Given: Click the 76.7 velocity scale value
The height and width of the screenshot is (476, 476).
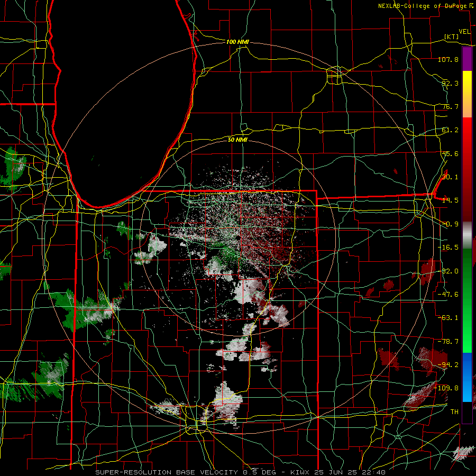Looking at the screenshot, I should click(450, 106).
